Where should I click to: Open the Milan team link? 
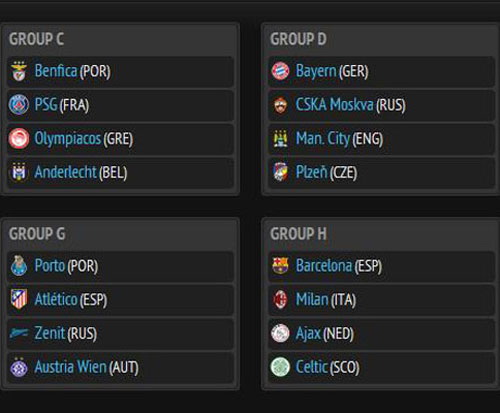point(312,299)
